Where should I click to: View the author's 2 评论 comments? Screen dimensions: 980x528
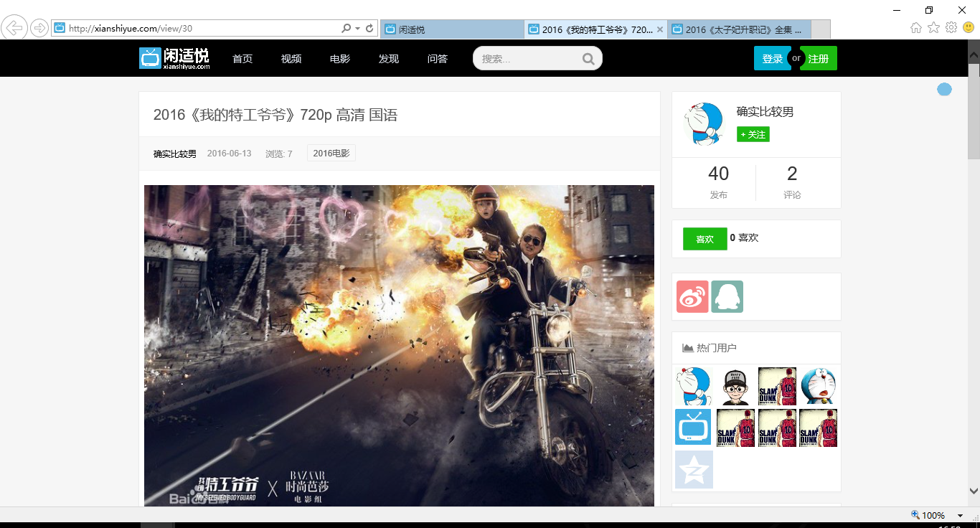pos(792,182)
